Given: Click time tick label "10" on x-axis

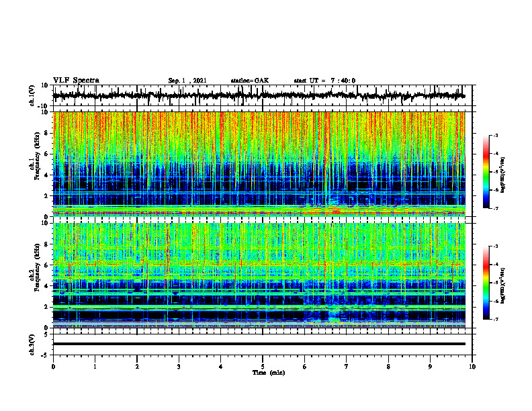Looking at the screenshot, I should tap(472, 367).
